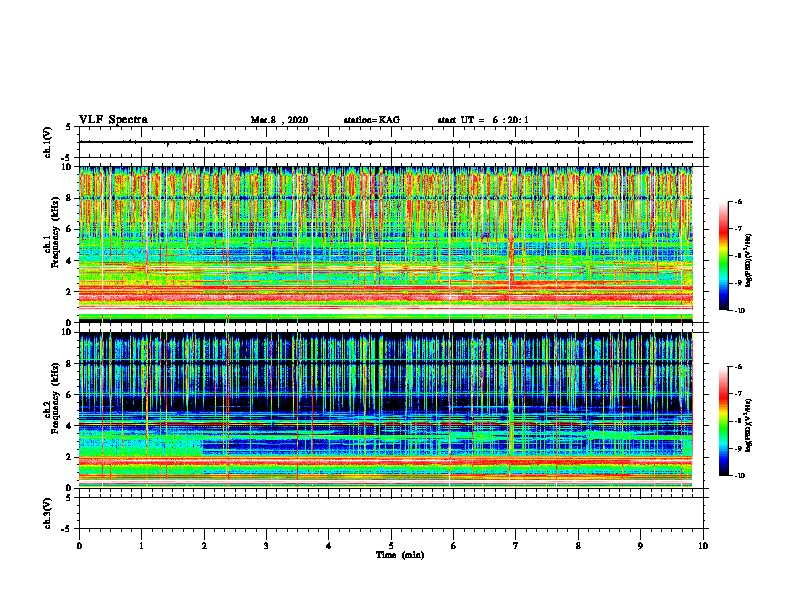Click the ch.1 color bar log(PSD) label
Screen dimensions: 792x612
click(x=748, y=260)
